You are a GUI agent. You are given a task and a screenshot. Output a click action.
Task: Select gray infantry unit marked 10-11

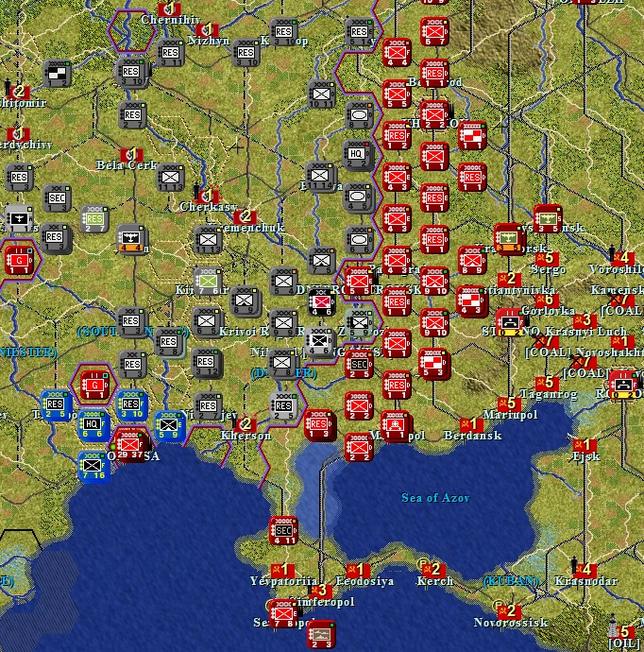tap(321, 95)
